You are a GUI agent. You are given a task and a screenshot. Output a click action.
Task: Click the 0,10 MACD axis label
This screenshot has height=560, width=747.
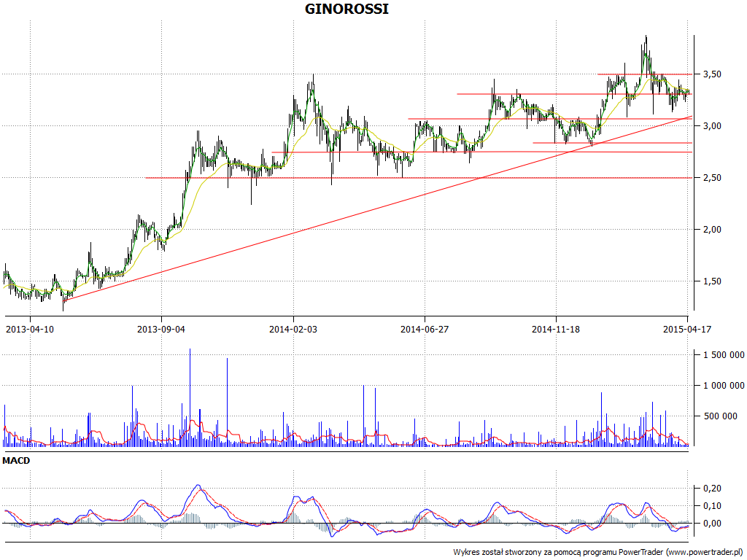[712, 506]
